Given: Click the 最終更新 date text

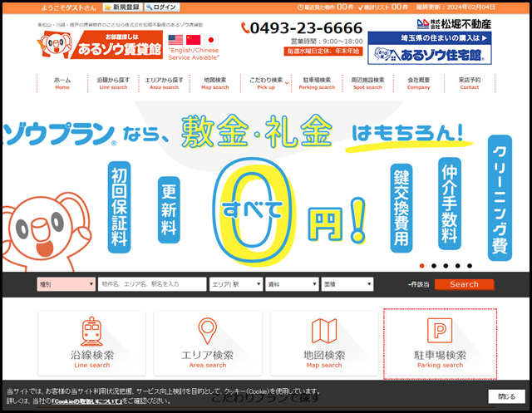Looking at the screenshot, I should click(x=456, y=7).
